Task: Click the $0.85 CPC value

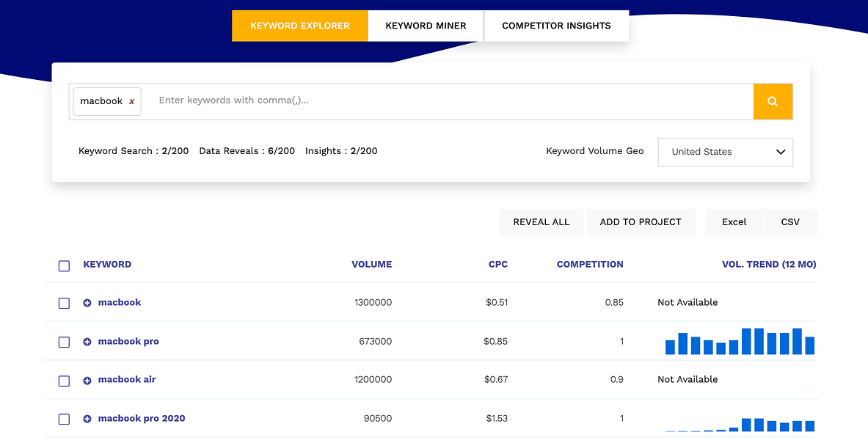Action: [495, 341]
